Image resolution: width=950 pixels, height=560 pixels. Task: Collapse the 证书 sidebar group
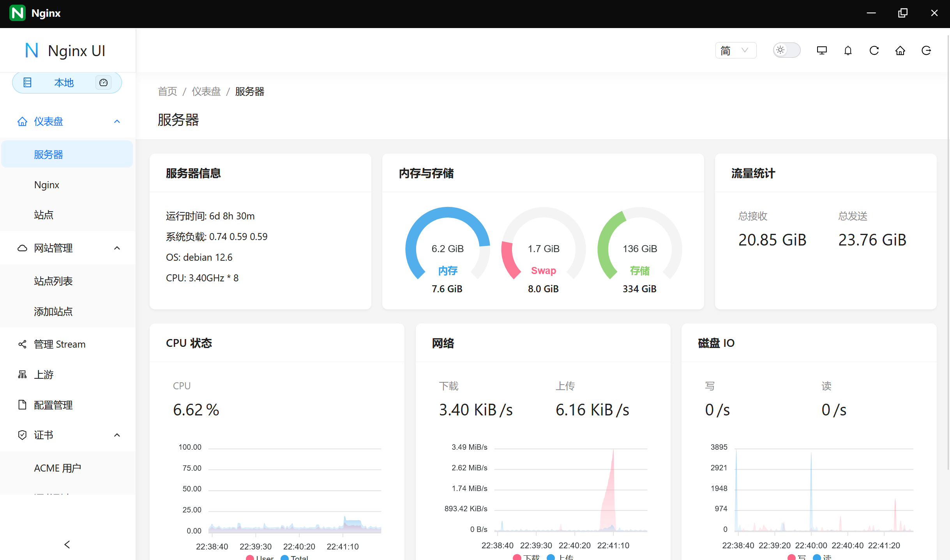coord(117,435)
